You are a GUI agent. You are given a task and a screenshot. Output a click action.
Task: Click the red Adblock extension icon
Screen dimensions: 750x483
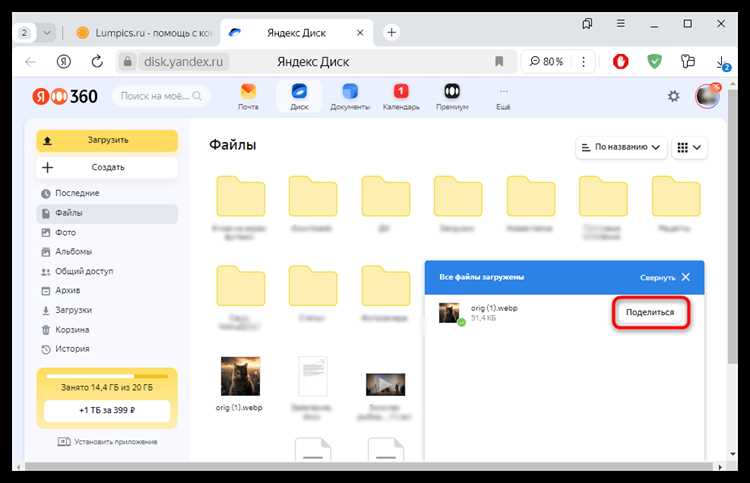pyautogui.click(x=620, y=62)
